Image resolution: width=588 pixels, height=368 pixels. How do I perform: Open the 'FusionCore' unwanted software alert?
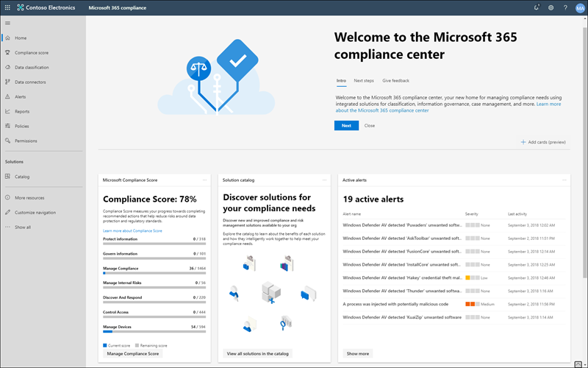pyautogui.click(x=402, y=252)
